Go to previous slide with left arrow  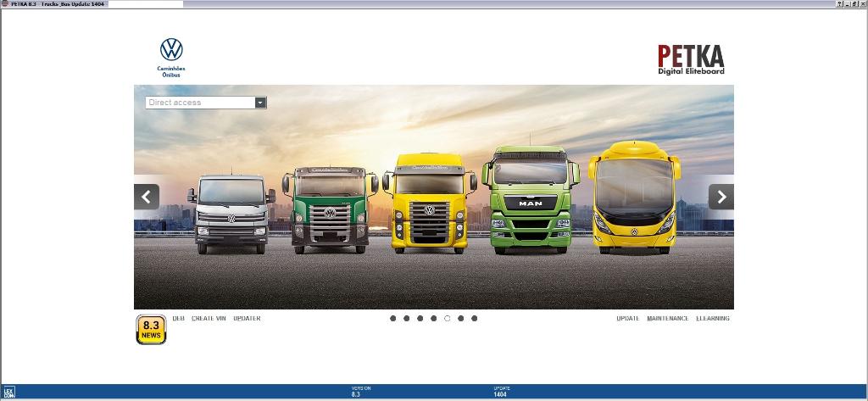tap(147, 197)
